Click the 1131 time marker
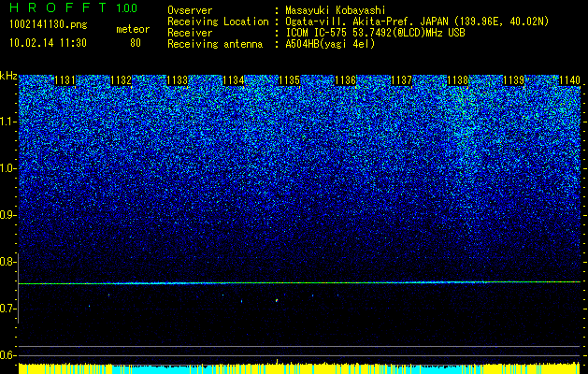The height and width of the screenshot is (374, 588). pyautogui.click(x=65, y=80)
